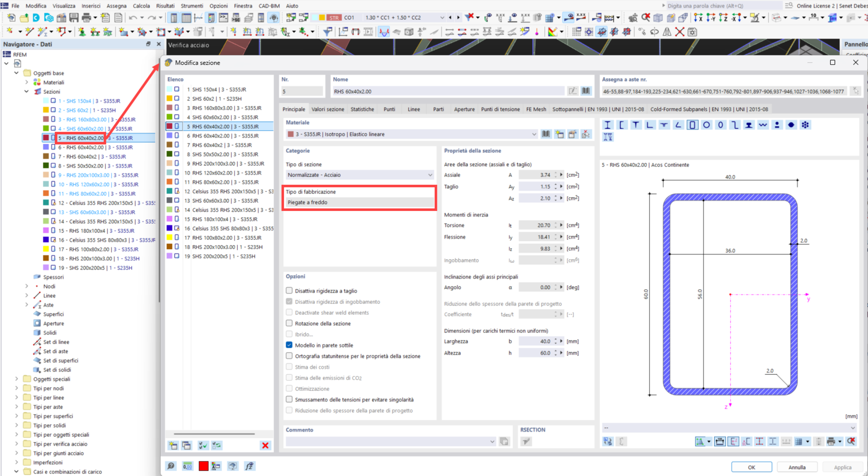Select section 9 RHS 200x100x3.00 in list

click(x=228, y=164)
